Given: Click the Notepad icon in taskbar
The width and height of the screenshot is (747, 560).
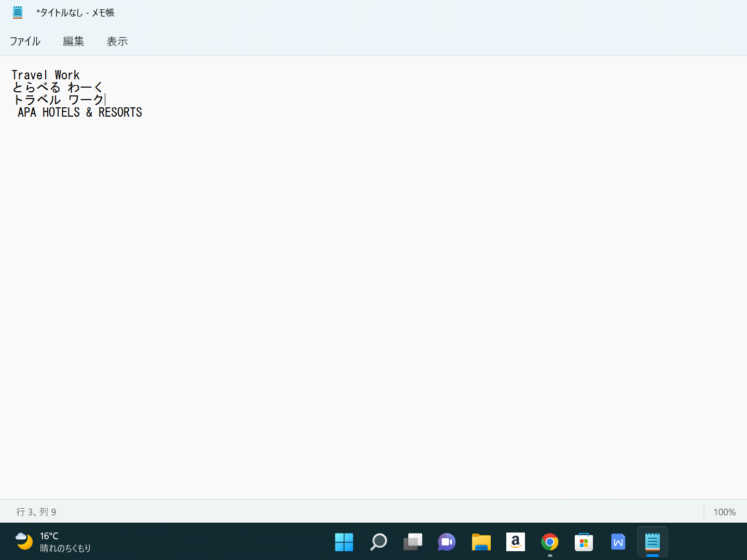Looking at the screenshot, I should click(x=652, y=542).
